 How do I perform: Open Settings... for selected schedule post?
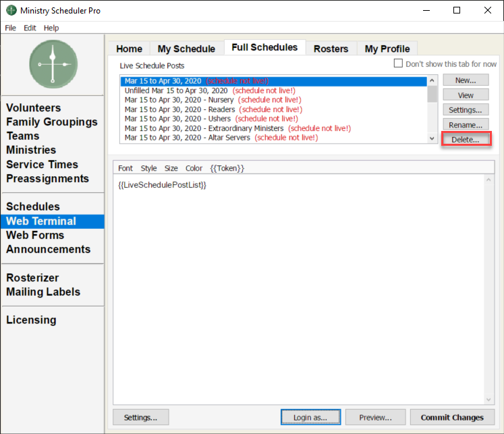[466, 110]
